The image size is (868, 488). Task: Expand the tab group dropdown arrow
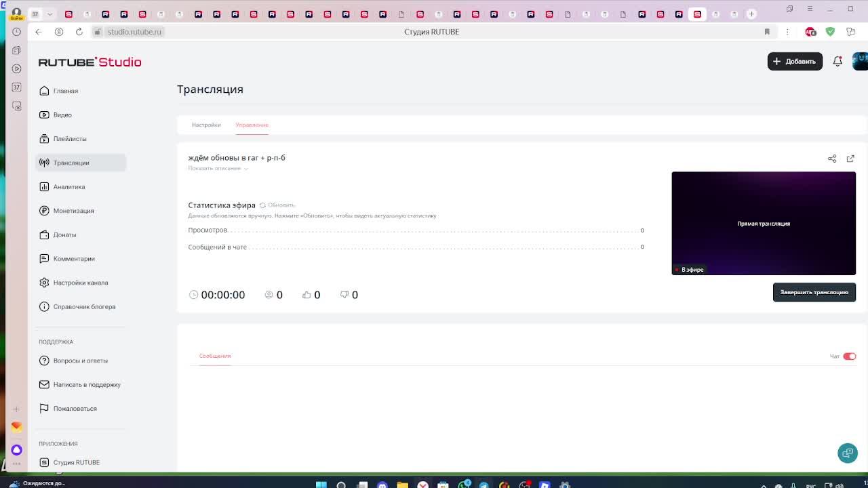click(50, 14)
